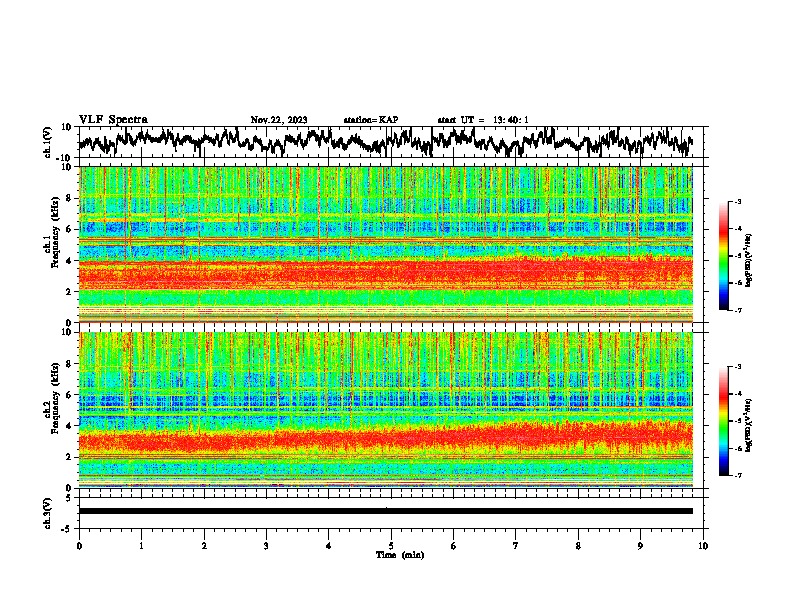The width and height of the screenshot is (792, 612).
Task: Click the "6" tick on the time axis
Action: click(454, 546)
